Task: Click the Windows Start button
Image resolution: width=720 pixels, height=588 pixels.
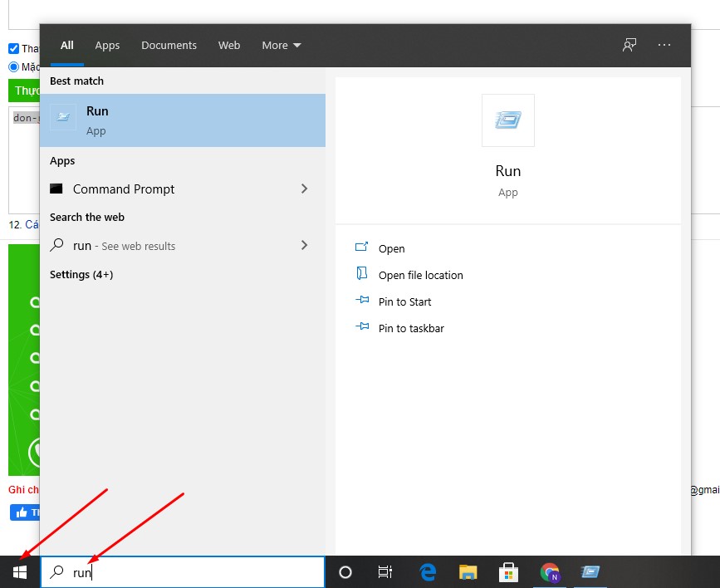Action: pyautogui.click(x=20, y=572)
